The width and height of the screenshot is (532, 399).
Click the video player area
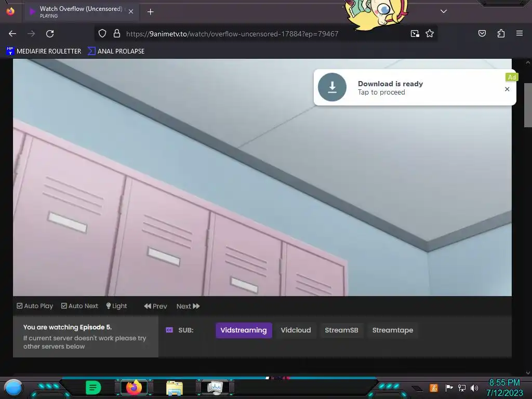[x=262, y=177]
